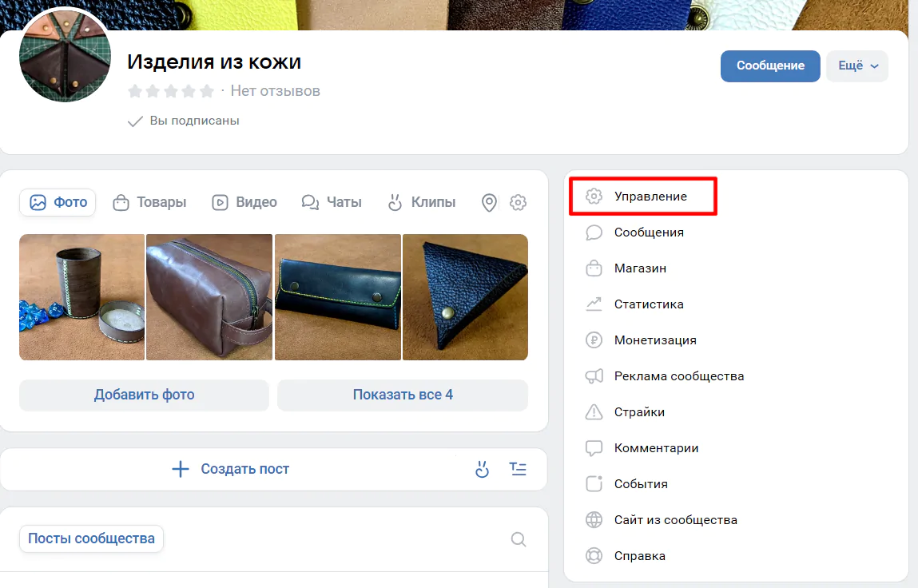Viewport: 918px width, 588px height.
Task: Click the globe icon for Сайт
Action: point(594,520)
